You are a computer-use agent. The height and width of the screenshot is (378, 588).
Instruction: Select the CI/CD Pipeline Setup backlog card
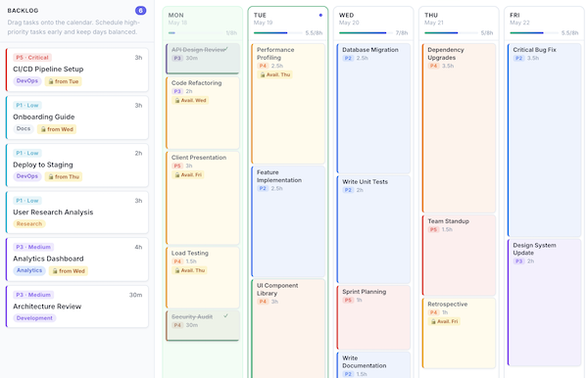pos(77,70)
